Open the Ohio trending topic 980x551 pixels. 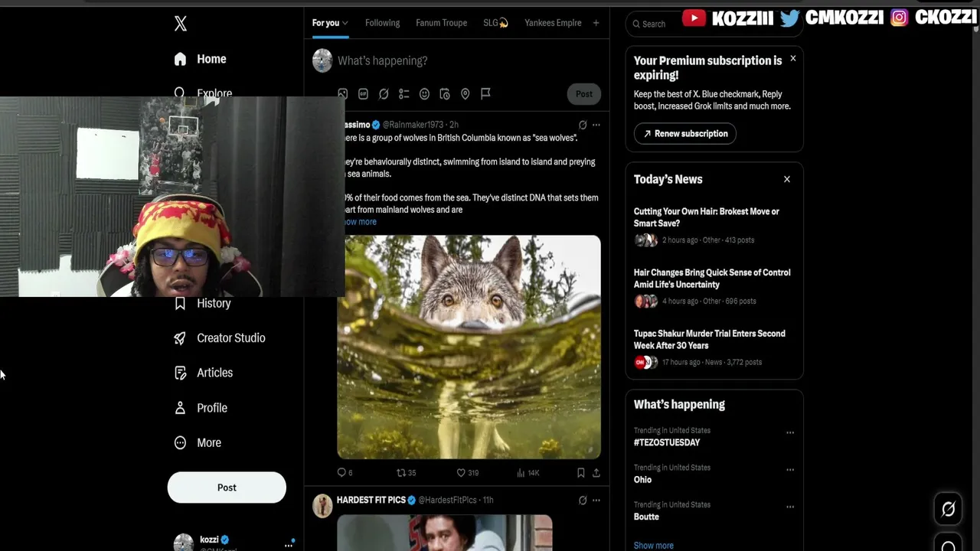pos(643,480)
